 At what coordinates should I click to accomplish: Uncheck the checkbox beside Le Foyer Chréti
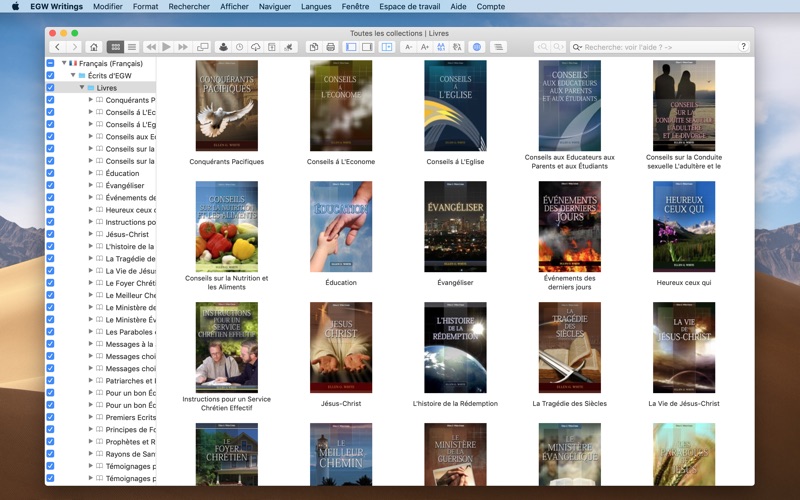[x=50, y=283]
